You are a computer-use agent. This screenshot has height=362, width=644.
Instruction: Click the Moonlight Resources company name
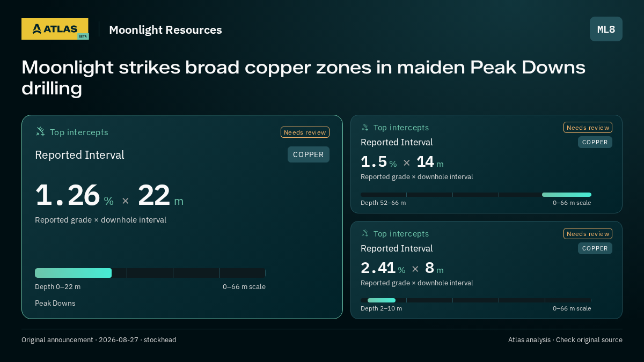(x=165, y=30)
